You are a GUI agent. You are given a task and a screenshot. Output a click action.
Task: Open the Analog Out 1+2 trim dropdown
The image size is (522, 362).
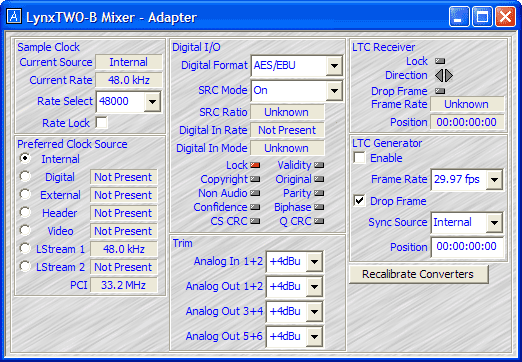(314, 287)
